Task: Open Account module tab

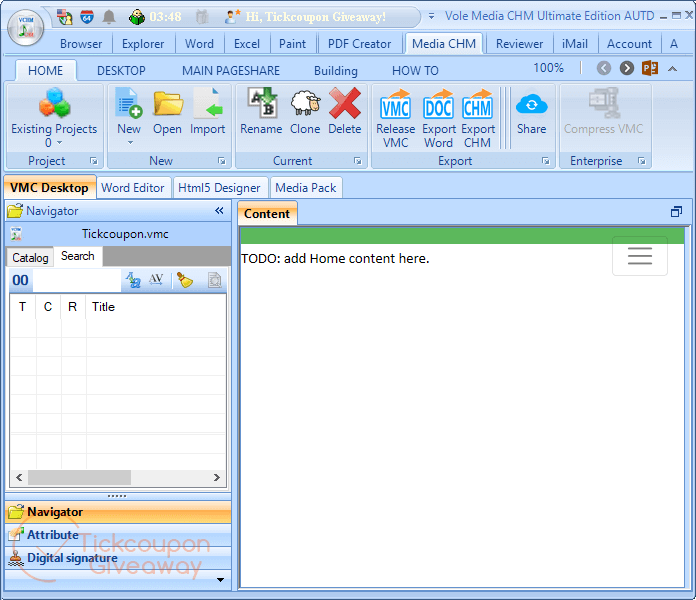Action: tap(629, 44)
